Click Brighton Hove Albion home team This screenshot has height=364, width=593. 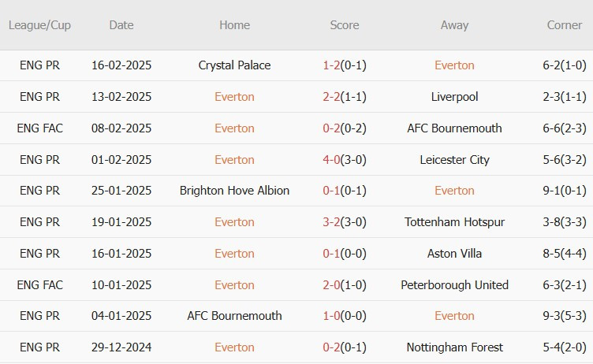[x=234, y=191]
